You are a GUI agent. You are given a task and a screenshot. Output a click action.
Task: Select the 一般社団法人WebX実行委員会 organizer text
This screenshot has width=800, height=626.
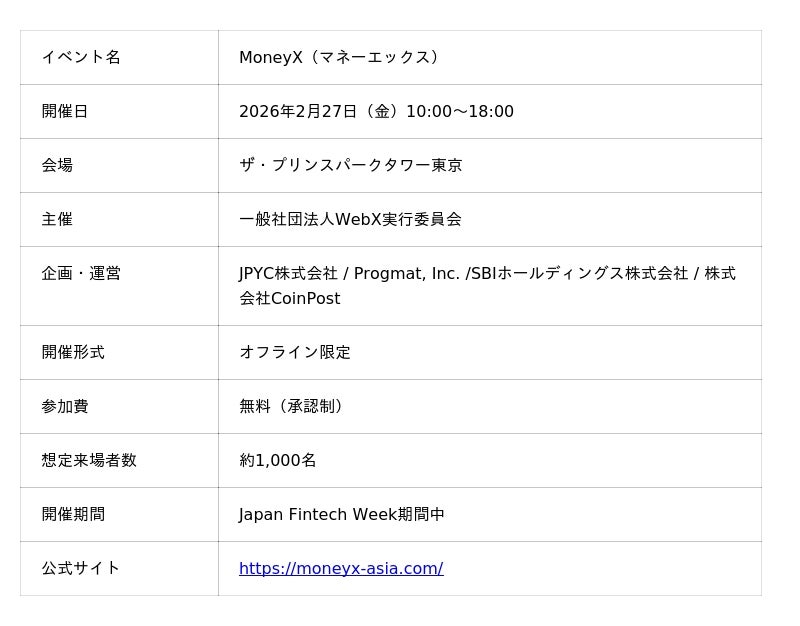[x=350, y=219]
